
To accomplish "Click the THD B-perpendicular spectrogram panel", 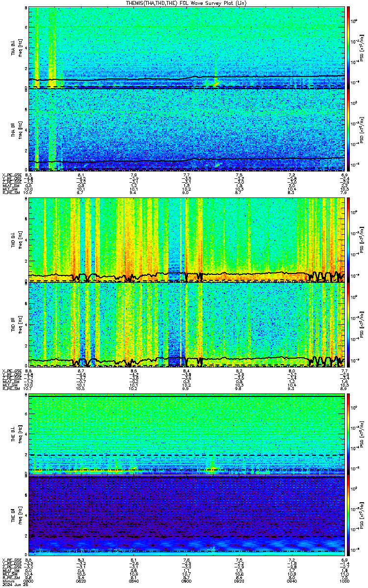I will [186, 240].
